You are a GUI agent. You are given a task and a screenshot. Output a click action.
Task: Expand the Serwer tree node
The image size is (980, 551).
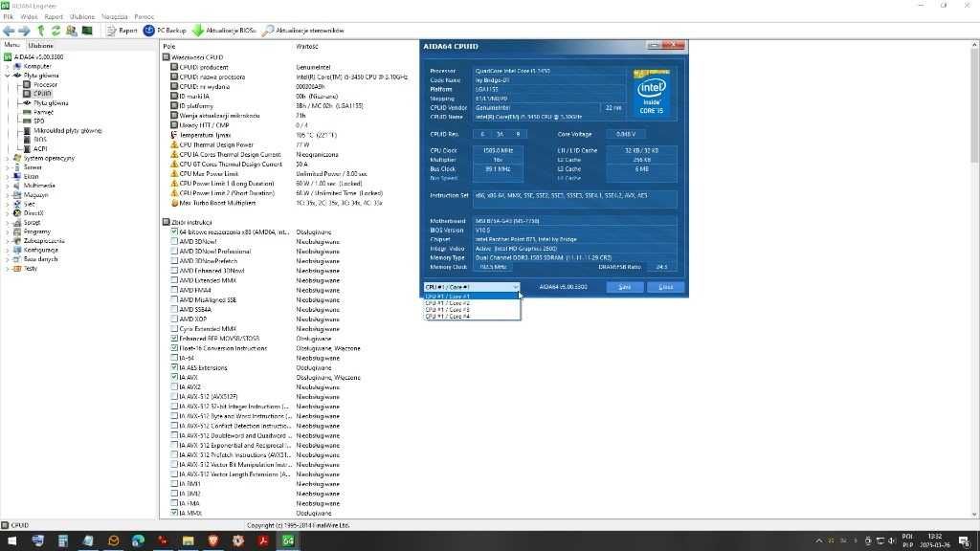8,167
